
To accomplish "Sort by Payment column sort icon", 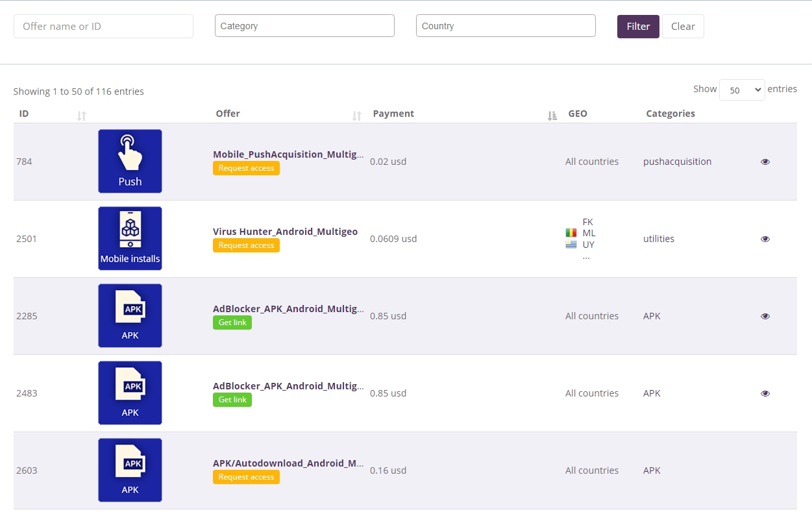I will 552,116.
